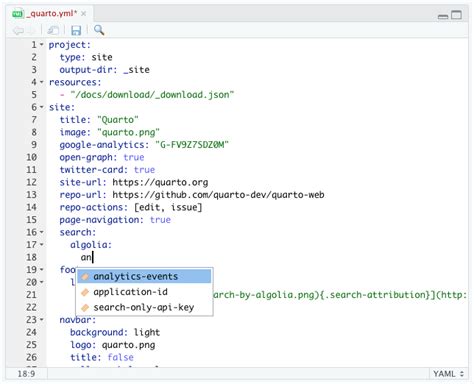Collapse the navbar section at line 23
The height and width of the screenshot is (384, 474).
tap(42, 320)
